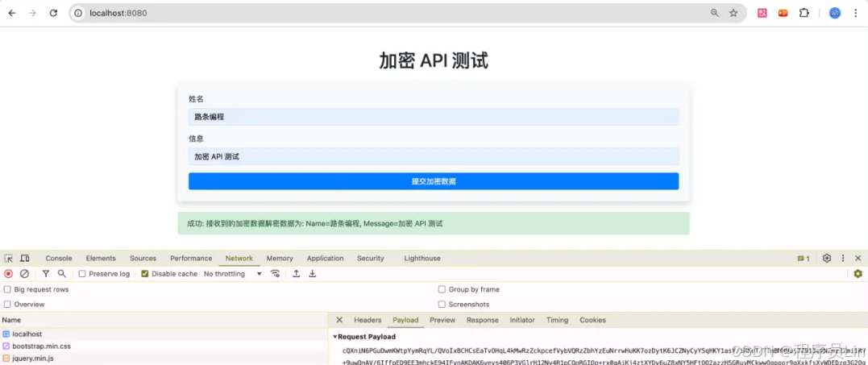This screenshot has height=365, width=868.
Task: Open the Response tab of the request
Action: point(482,320)
